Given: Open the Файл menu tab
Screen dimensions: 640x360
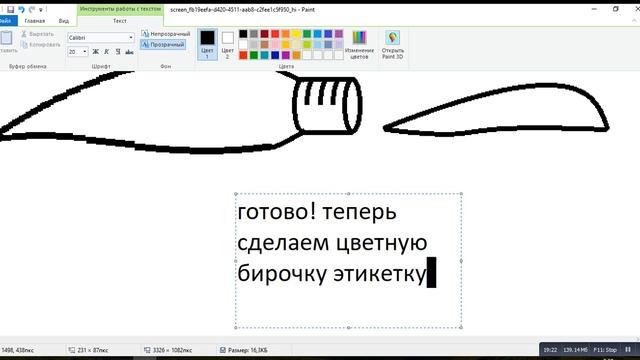Looking at the screenshot, I should point(7,21).
